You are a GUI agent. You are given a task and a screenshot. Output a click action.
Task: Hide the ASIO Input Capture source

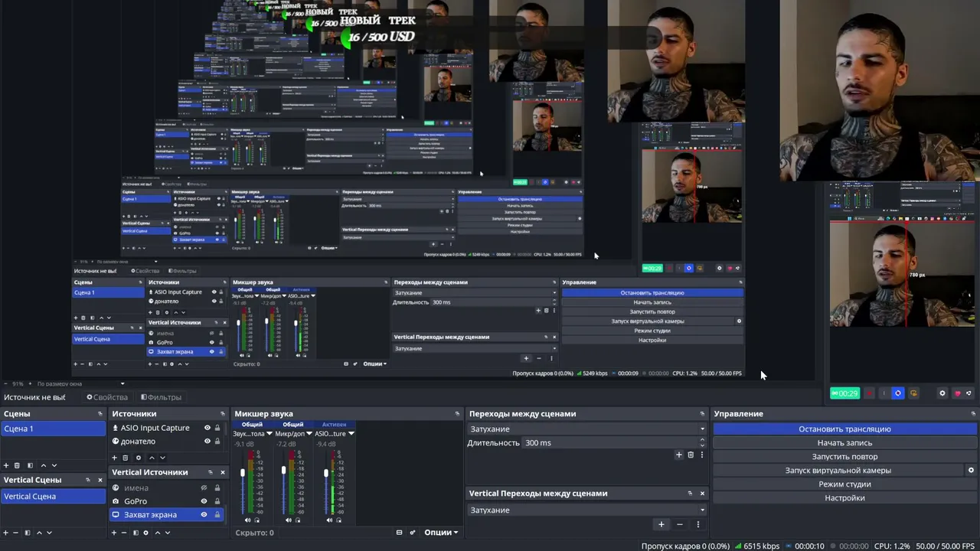(x=207, y=428)
